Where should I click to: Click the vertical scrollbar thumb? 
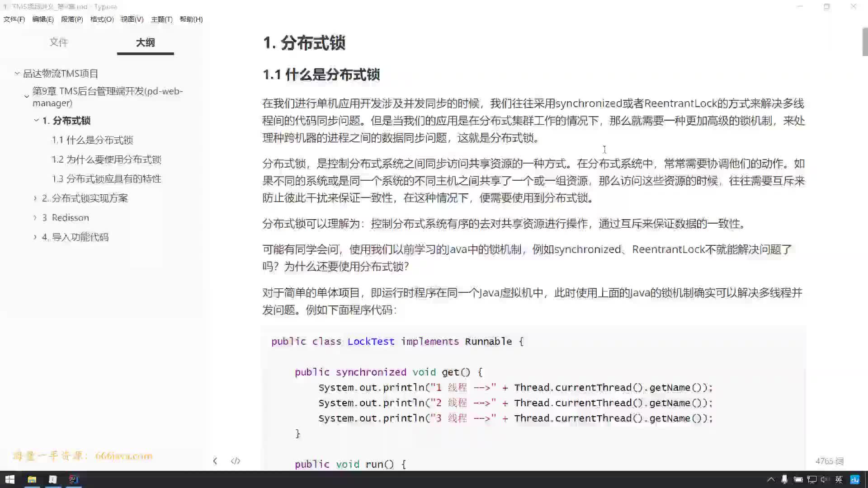tap(865, 42)
